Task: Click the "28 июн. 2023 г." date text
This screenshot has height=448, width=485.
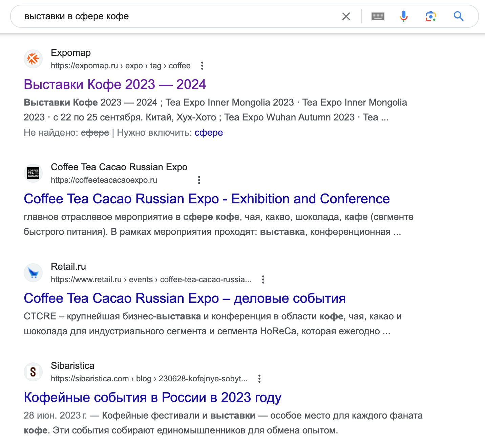Action: (55, 416)
